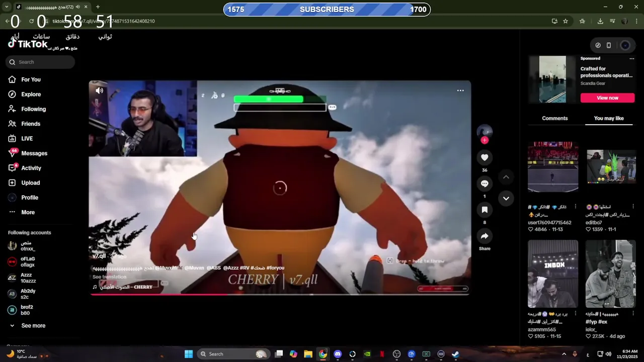Mute the video with the speaker icon
The height and width of the screenshot is (362, 644).
pyautogui.click(x=99, y=90)
